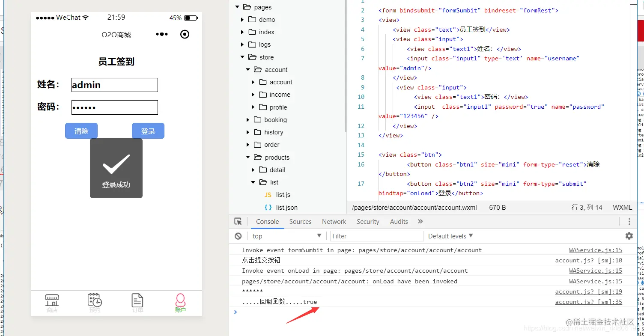Viewport: 644px width, 336px height.
Task: Activate the element inspector picker icon
Action: [238, 221]
